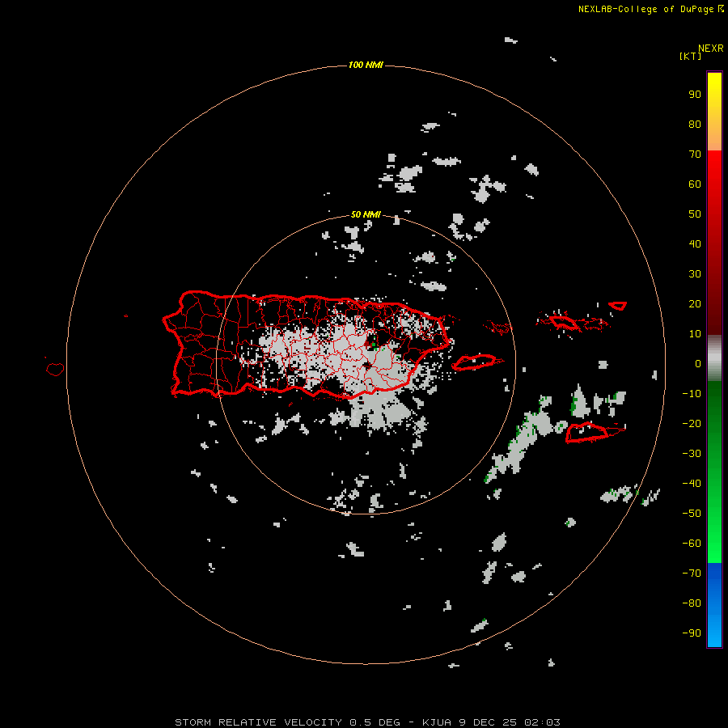
Task: Click the positive 20 value on the velocity scale
Action: [x=695, y=303]
